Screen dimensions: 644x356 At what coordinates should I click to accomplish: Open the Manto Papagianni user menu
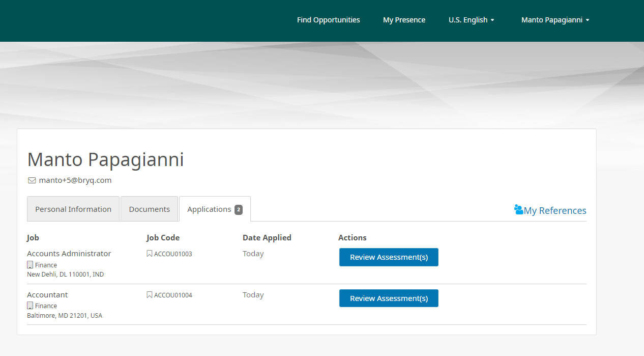[555, 20]
